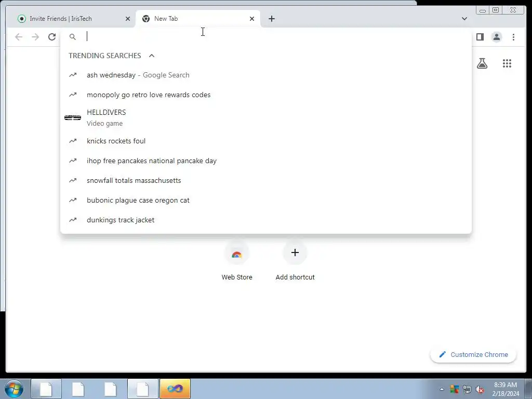Pick 'monopoly go retro love rewards codes'
This screenshot has width=532, height=399.
click(x=265, y=95)
